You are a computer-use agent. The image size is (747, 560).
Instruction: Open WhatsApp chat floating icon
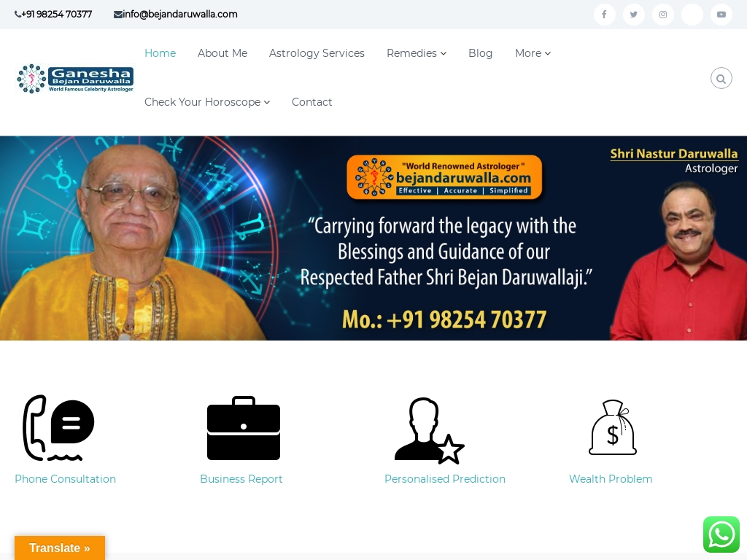click(721, 534)
